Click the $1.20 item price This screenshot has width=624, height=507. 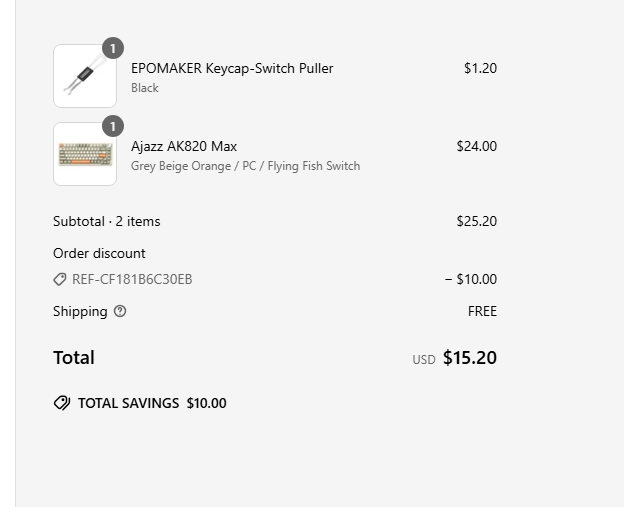(x=480, y=68)
